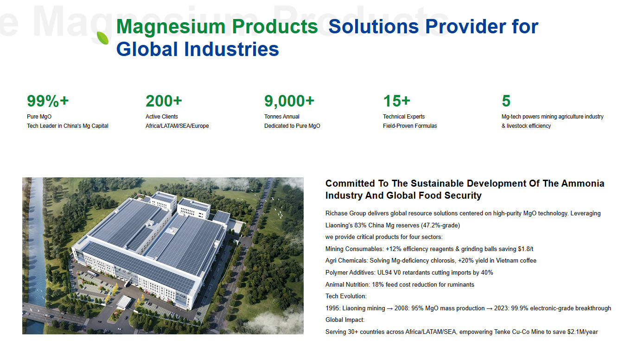The width and height of the screenshot is (637, 364).
Task: Click the green "Magnesium Products" heading text
Action: (x=217, y=27)
